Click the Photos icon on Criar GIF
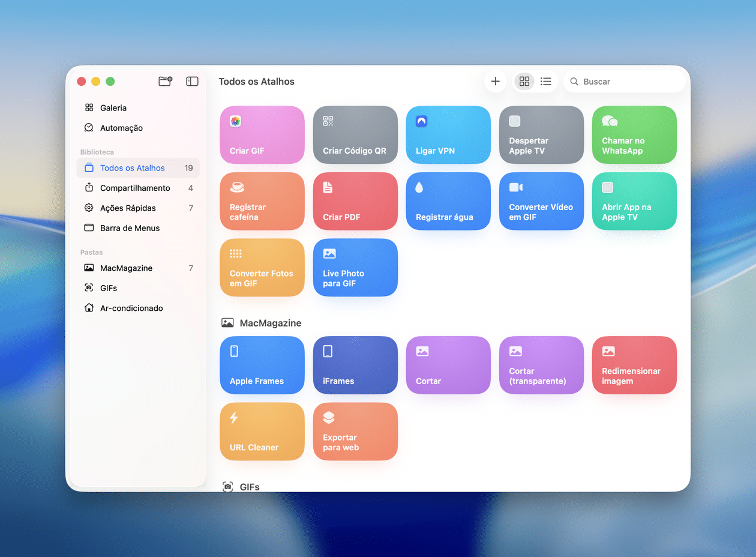Viewport: 756px width, 557px height. click(235, 121)
